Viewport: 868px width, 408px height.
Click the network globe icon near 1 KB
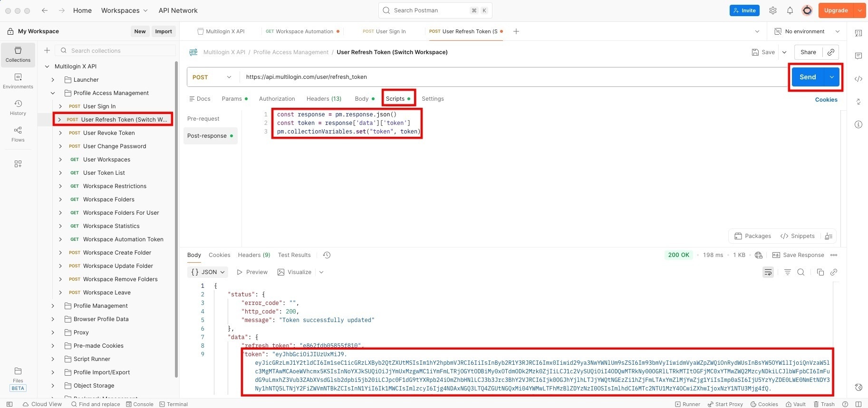[759, 255]
